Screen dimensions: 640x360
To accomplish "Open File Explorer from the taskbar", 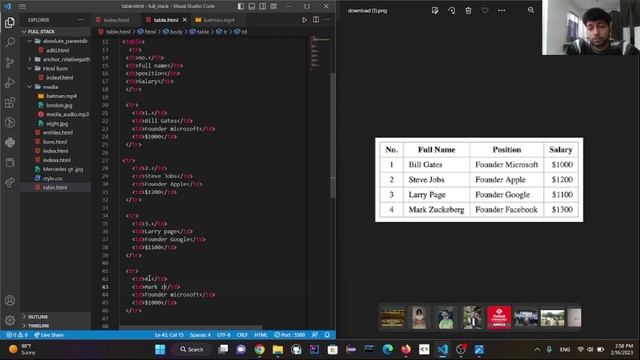I will [x=278, y=349].
